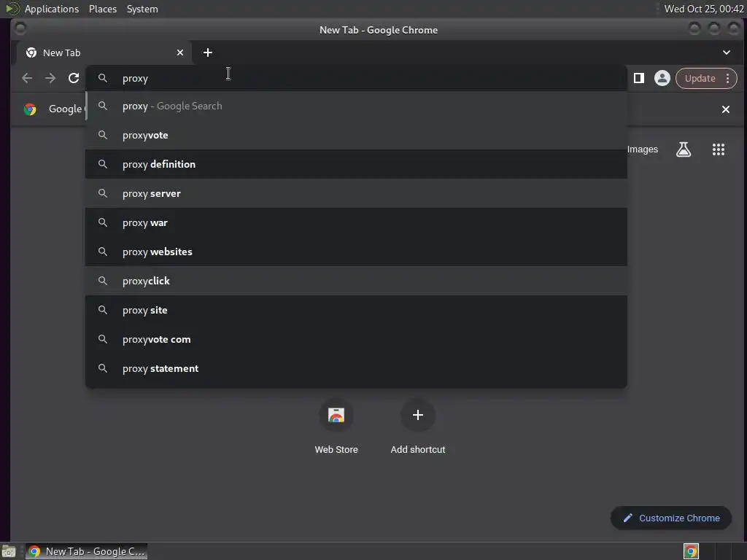This screenshot has height=560, width=747.
Task: Click the New Tab - Google Chrome taskbar button
Action: [86, 551]
